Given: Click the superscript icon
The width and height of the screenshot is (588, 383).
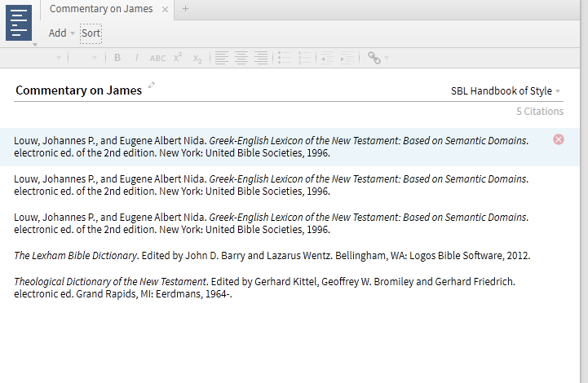Looking at the screenshot, I should coord(178,58).
